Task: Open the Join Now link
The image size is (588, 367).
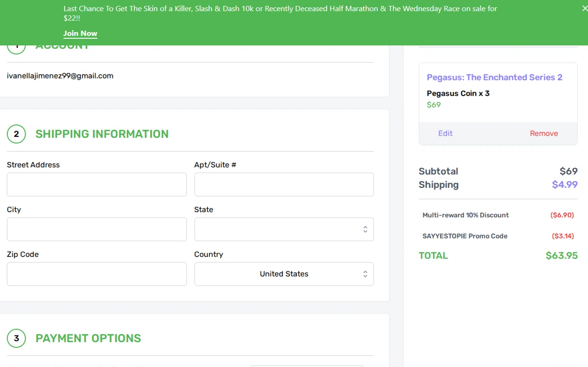Action: pos(80,33)
